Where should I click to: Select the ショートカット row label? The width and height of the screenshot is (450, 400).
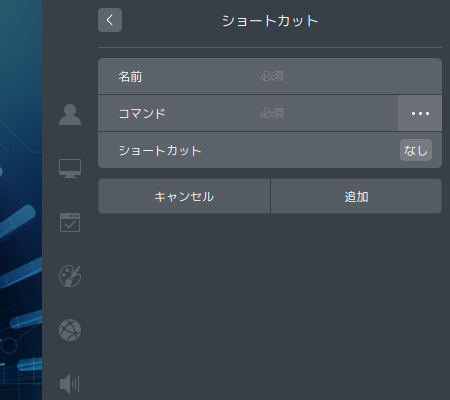tap(160, 151)
